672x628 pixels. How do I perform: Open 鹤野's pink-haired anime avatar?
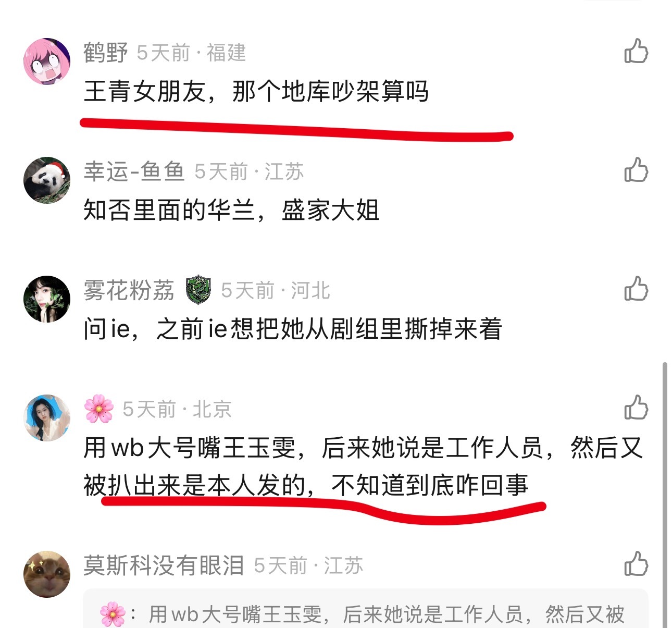[x=47, y=61]
